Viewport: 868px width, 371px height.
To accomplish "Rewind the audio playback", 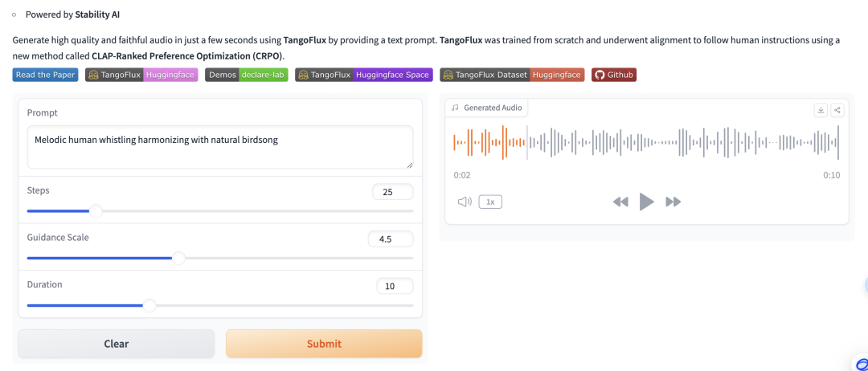I will [x=620, y=202].
